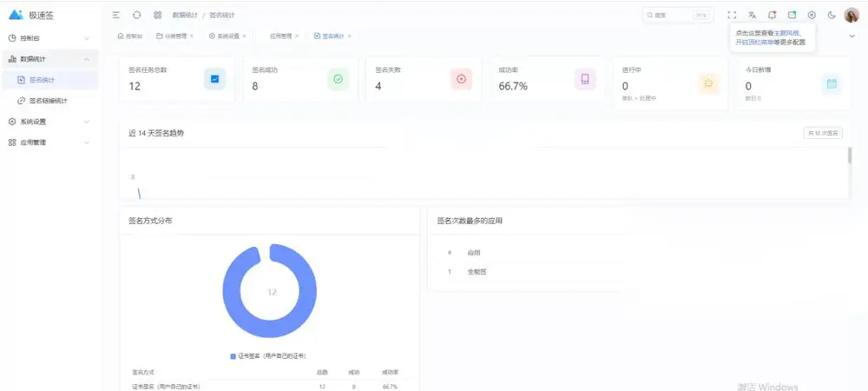This screenshot has width=868, height=391.
Task: Click the purple device icon on 成功率 card
Action: (x=585, y=79)
